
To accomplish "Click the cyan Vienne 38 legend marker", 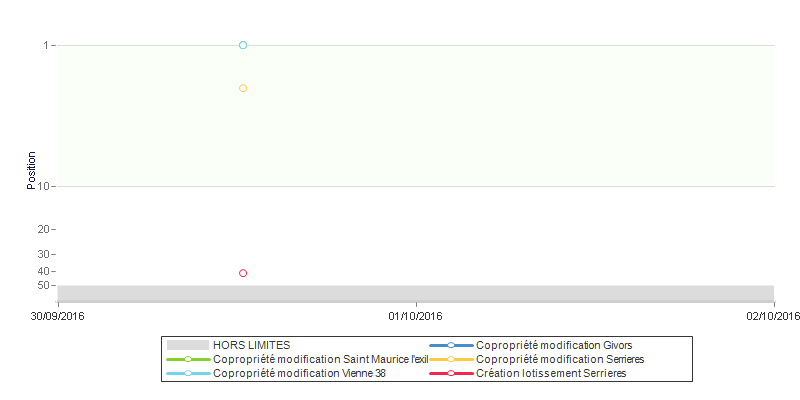I will tap(188, 373).
